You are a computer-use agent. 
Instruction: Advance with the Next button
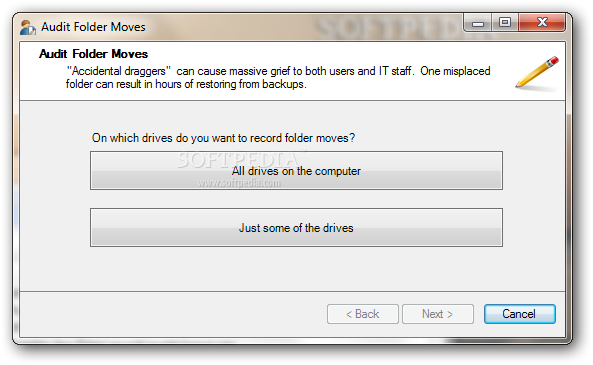point(438,314)
